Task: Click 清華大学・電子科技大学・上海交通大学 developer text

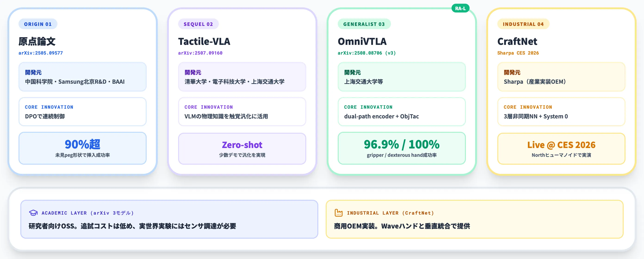Action: (235, 82)
